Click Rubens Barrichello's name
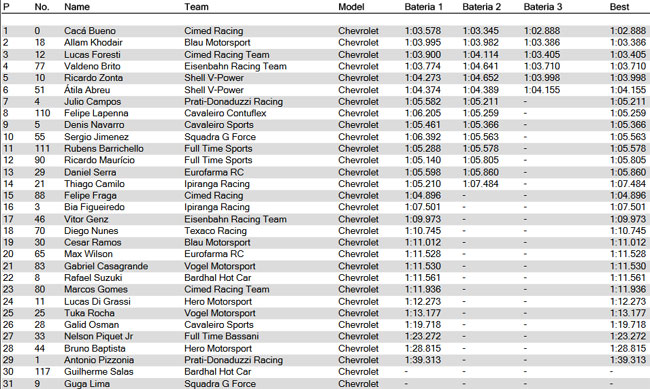The image size is (650, 389). (x=104, y=148)
